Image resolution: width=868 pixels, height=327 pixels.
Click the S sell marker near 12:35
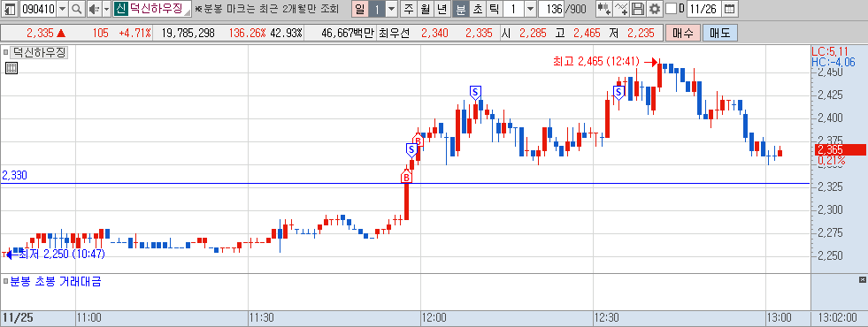pyautogui.click(x=618, y=93)
